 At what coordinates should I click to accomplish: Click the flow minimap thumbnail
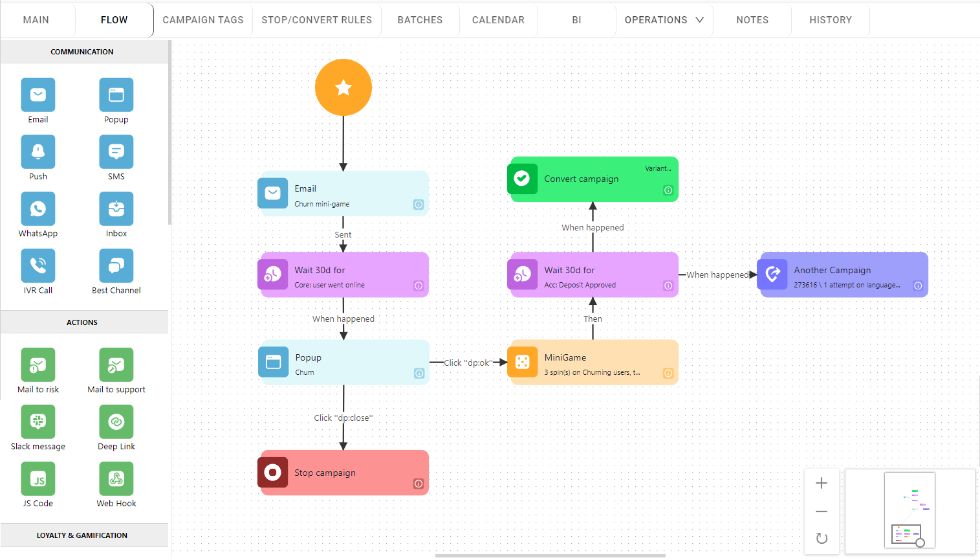909,510
